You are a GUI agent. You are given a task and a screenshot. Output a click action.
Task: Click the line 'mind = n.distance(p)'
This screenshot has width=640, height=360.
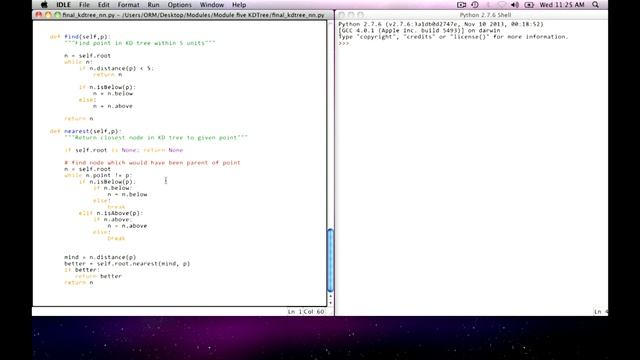tap(100, 257)
